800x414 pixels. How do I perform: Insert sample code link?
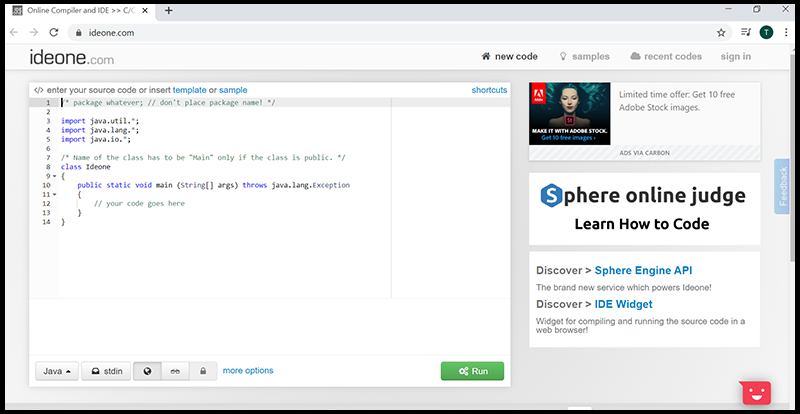pos(233,90)
